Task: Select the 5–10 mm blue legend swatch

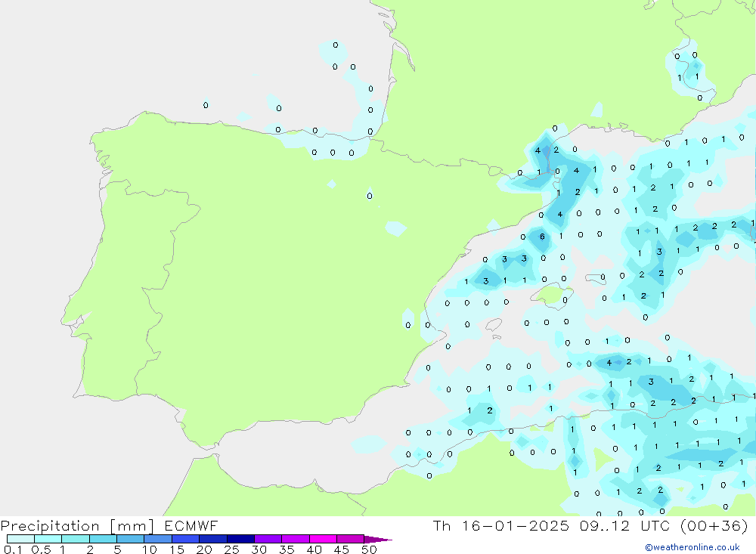Action: [x=130, y=539]
